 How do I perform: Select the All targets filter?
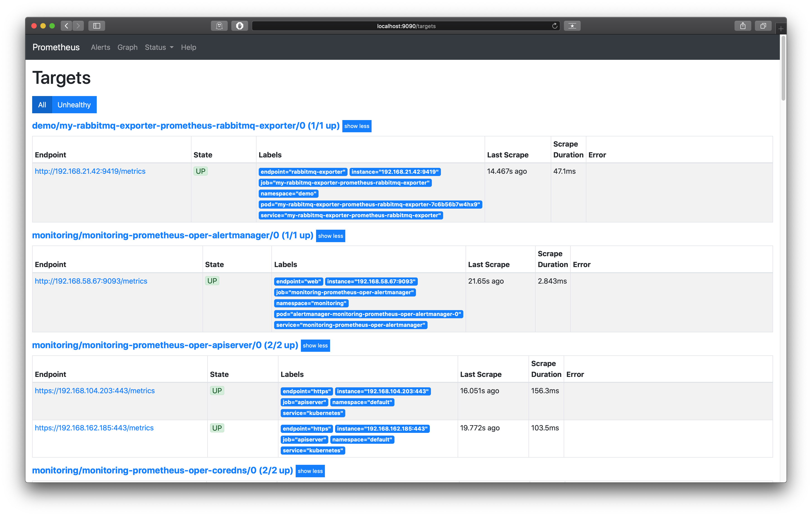click(42, 105)
